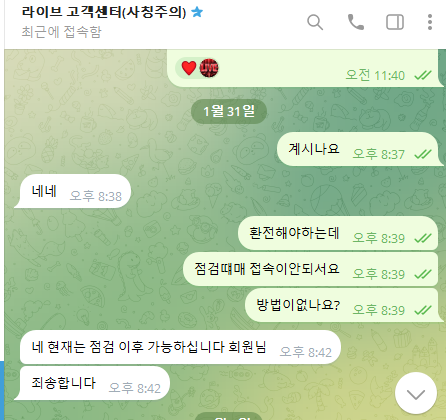Click read checkmarks on the 11:40 message

coord(423,76)
